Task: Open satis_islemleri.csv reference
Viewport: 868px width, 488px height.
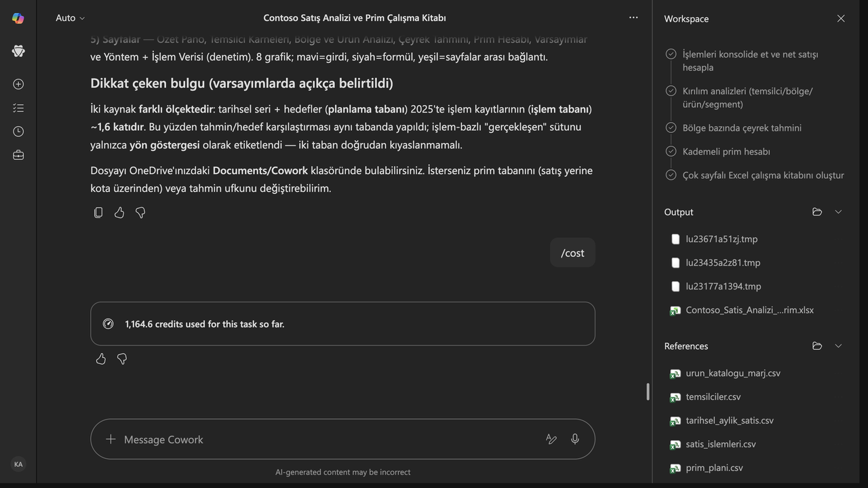Action: tap(720, 445)
